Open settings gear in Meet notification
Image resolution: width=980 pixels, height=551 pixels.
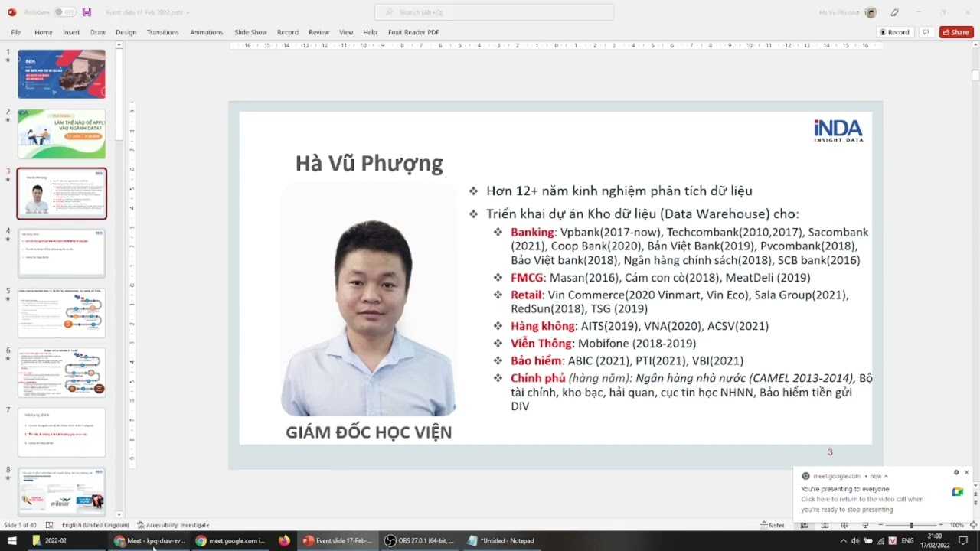coord(956,473)
